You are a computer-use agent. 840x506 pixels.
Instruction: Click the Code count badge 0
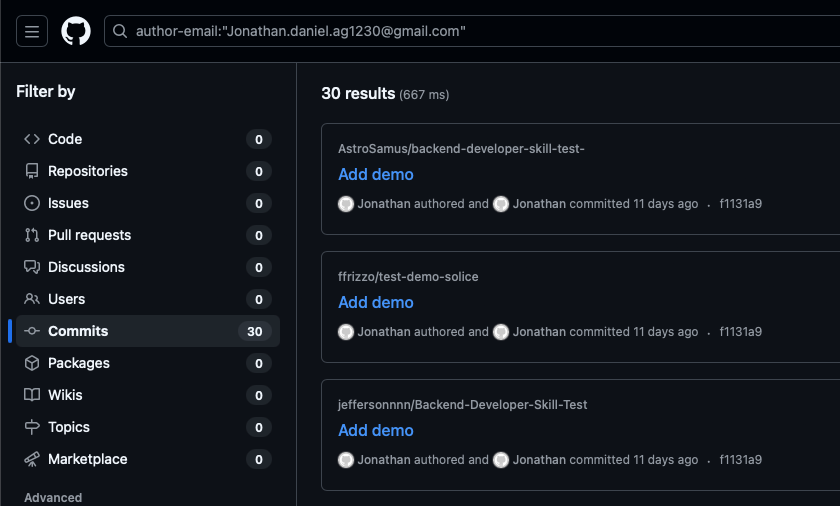pos(259,139)
